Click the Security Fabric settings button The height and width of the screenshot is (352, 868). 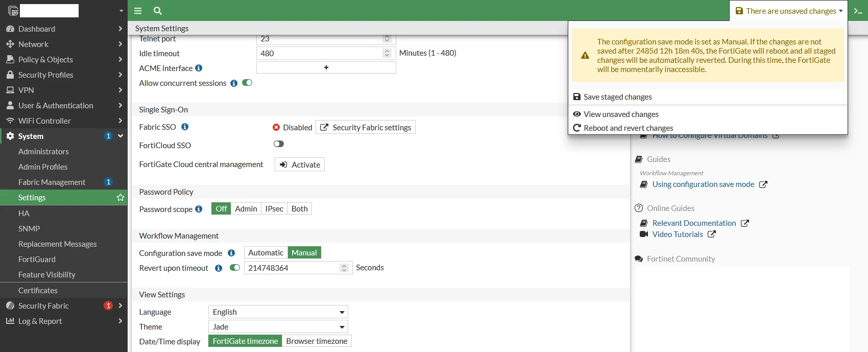pyautogui.click(x=366, y=127)
